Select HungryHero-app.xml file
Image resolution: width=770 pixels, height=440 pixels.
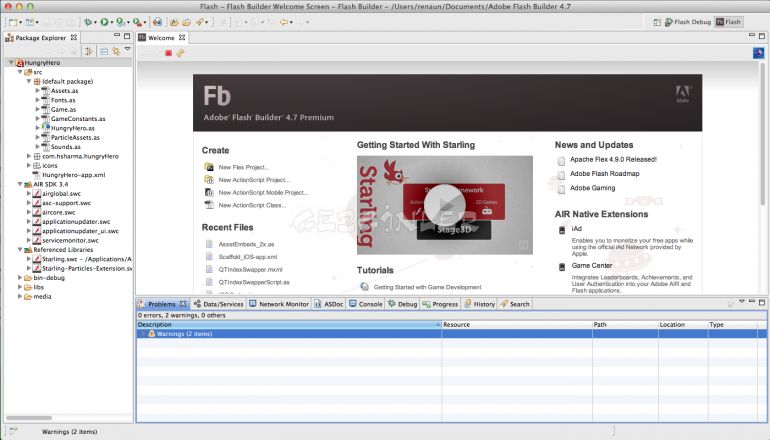click(74, 175)
